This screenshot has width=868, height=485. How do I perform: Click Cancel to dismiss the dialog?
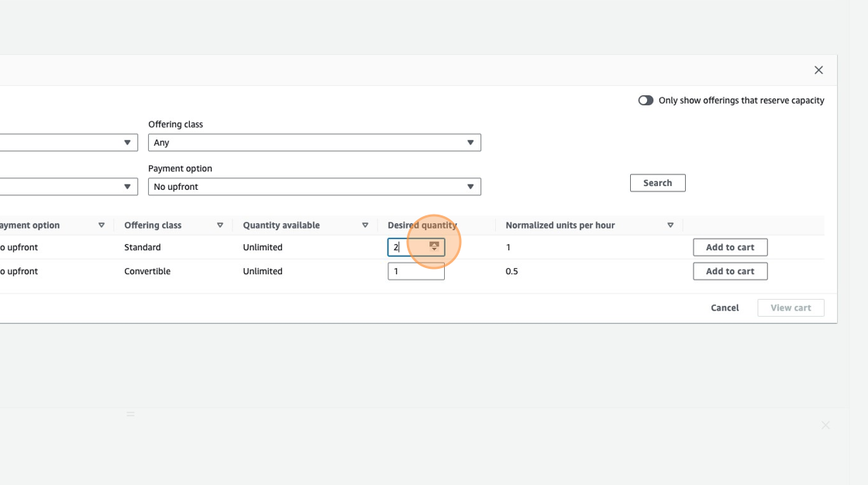point(725,308)
